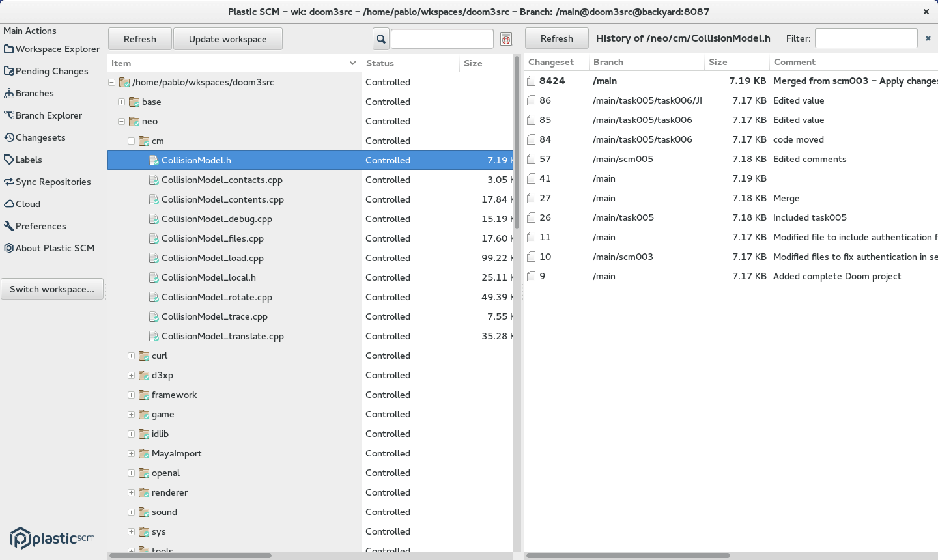The height and width of the screenshot is (560, 938).
Task: Focus the history Filter field
Action: pos(866,38)
